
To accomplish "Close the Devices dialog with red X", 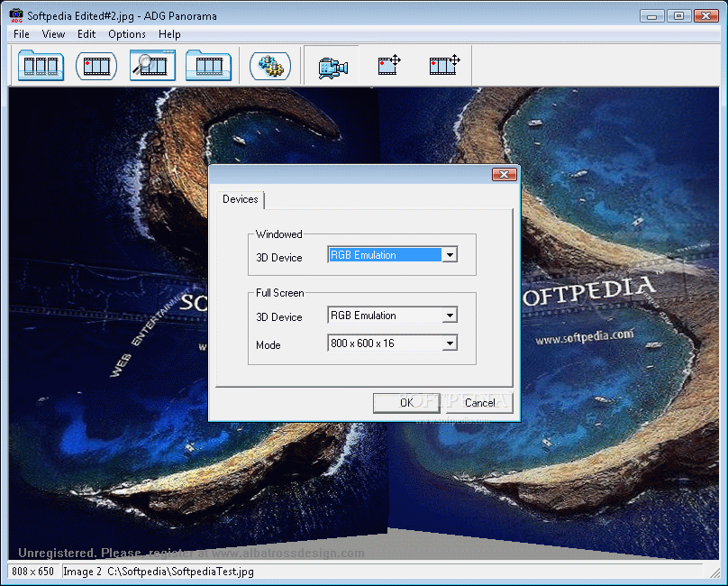I will pos(505,174).
